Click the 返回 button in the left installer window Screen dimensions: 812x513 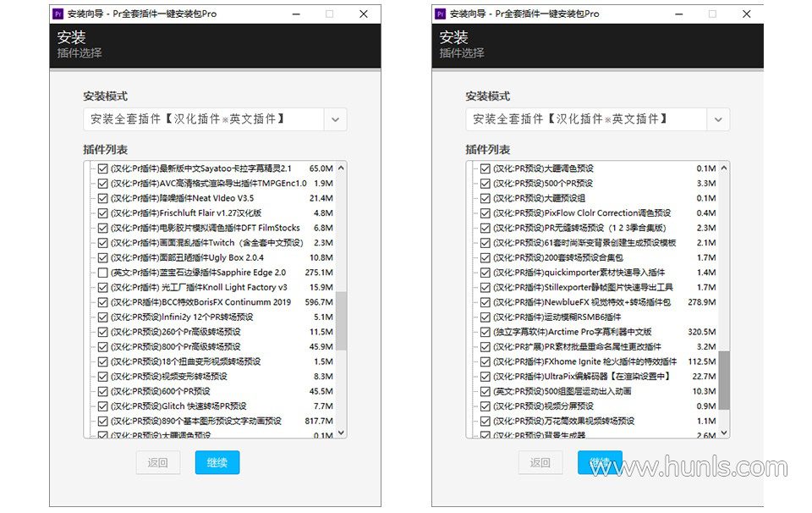[158, 462]
